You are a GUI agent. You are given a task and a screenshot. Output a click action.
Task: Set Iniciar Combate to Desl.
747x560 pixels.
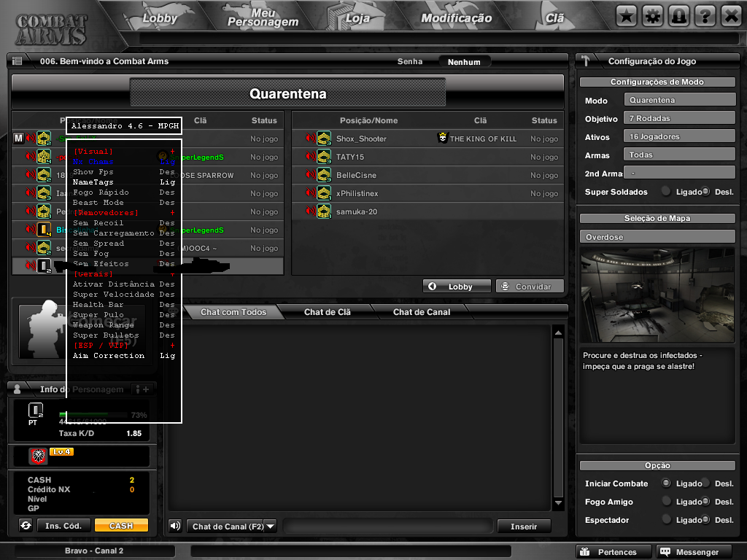(x=705, y=483)
